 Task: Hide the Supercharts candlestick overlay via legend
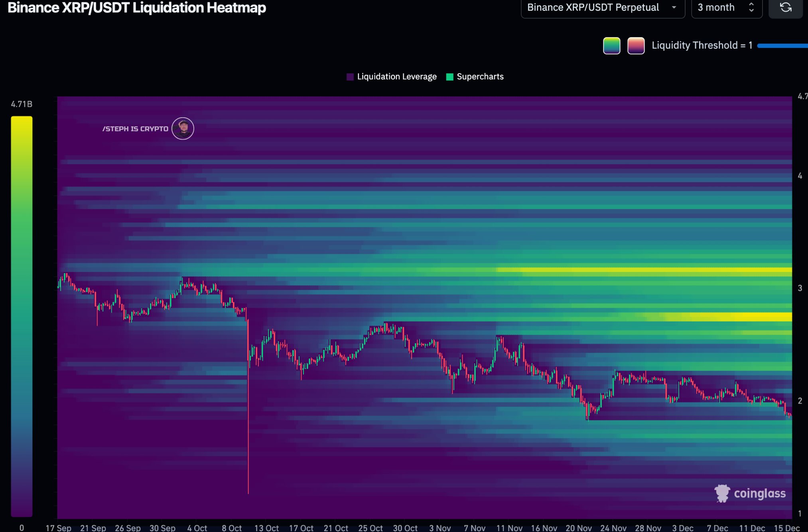click(x=480, y=76)
